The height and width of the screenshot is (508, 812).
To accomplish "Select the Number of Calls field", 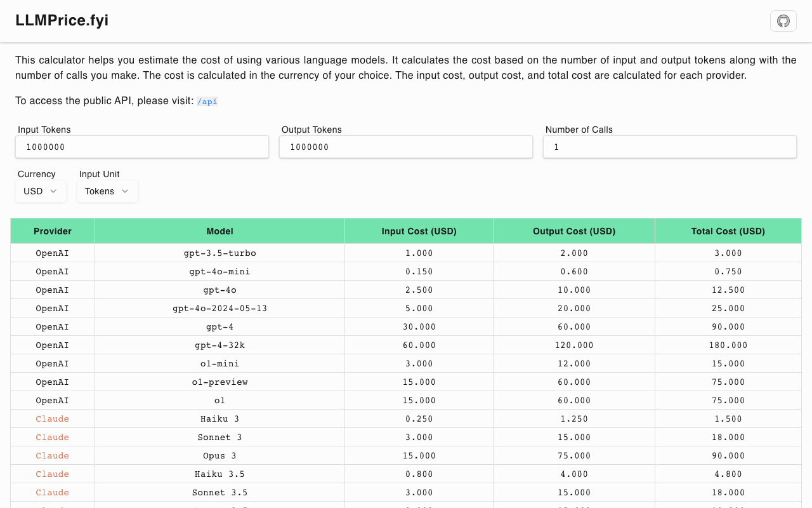I will coord(669,147).
